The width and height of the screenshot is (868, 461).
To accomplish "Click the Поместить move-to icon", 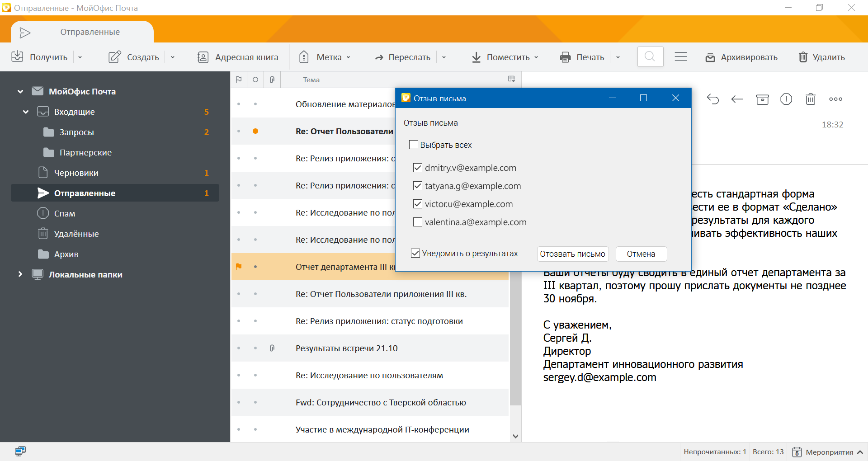I will [x=476, y=57].
